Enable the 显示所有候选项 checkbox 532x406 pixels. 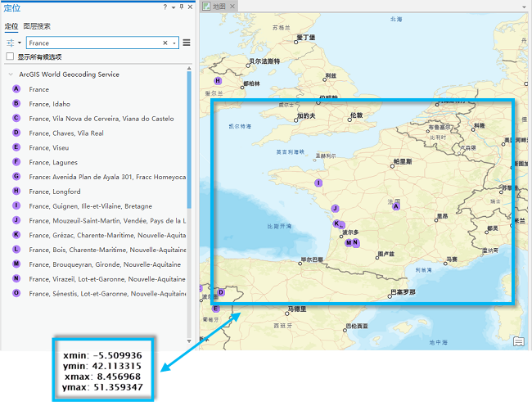[10, 57]
